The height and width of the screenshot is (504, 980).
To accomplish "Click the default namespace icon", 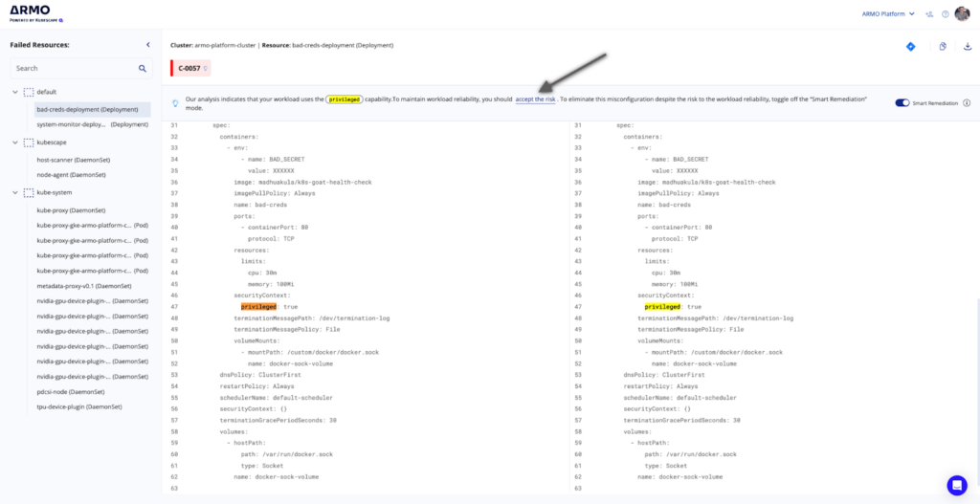I will (x=29, y=92).
